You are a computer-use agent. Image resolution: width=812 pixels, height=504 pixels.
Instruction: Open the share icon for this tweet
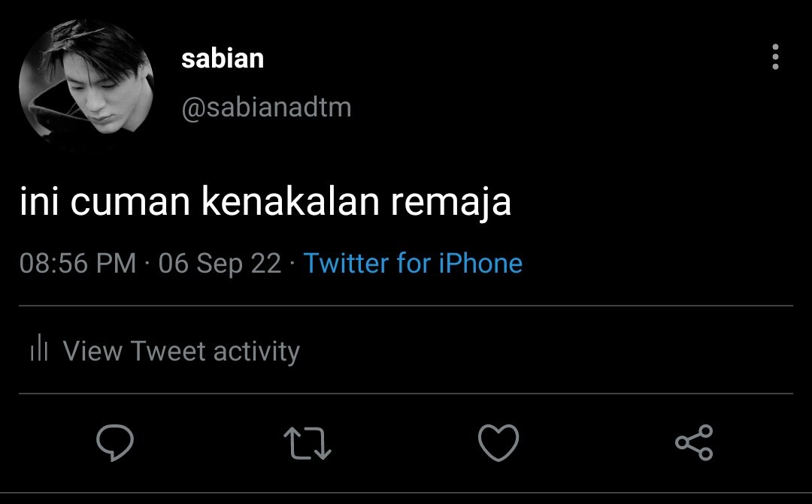coord(694,442)
